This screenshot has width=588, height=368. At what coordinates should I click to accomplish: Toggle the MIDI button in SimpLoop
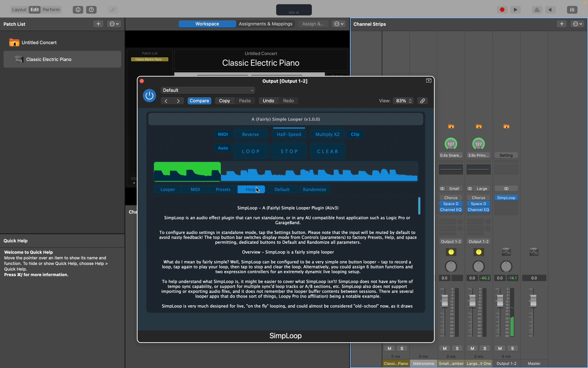coord(223,134)
